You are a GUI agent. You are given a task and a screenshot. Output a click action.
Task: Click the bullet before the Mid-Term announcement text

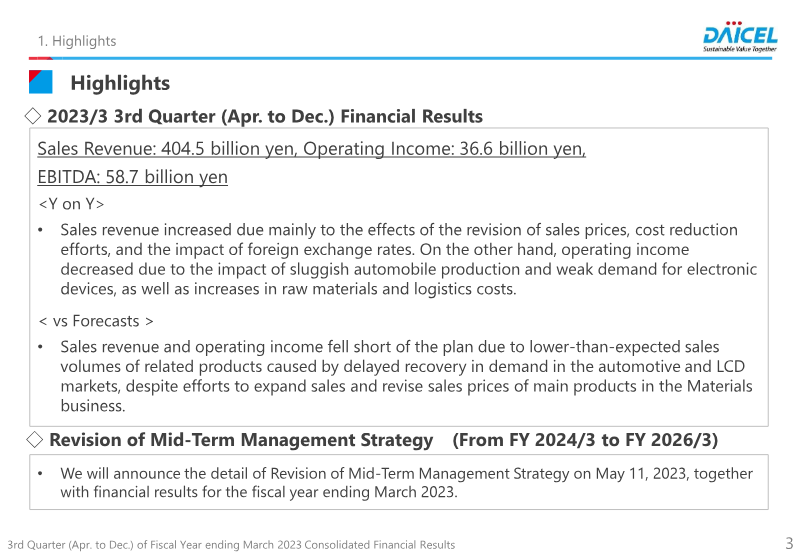pos(40,473)
